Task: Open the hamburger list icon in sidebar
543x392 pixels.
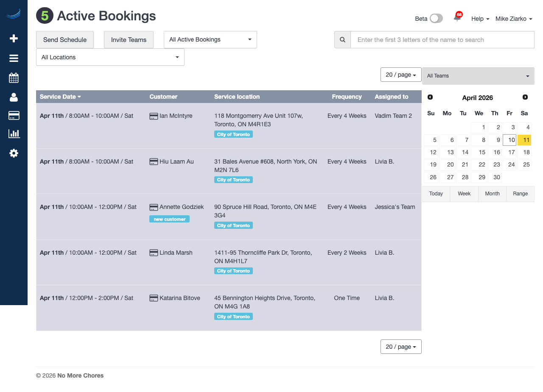Action: pyautogui.click(x=14, y=58)
